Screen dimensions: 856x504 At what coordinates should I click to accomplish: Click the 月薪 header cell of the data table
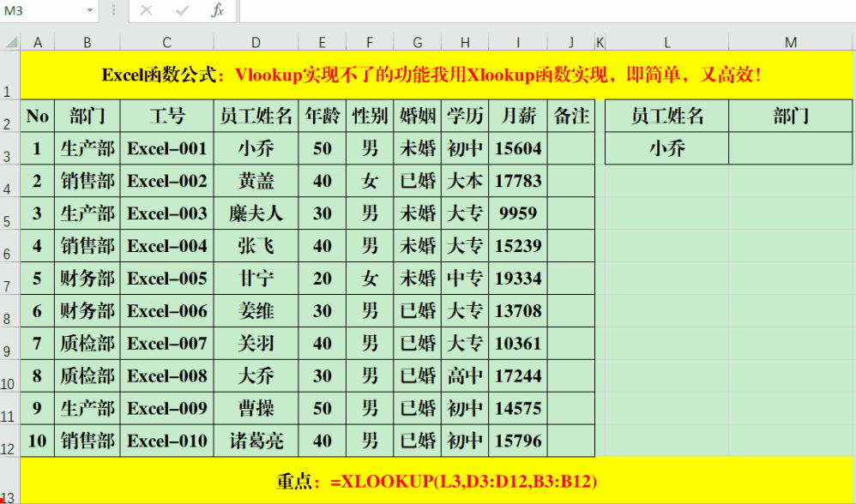click(516, 116)
